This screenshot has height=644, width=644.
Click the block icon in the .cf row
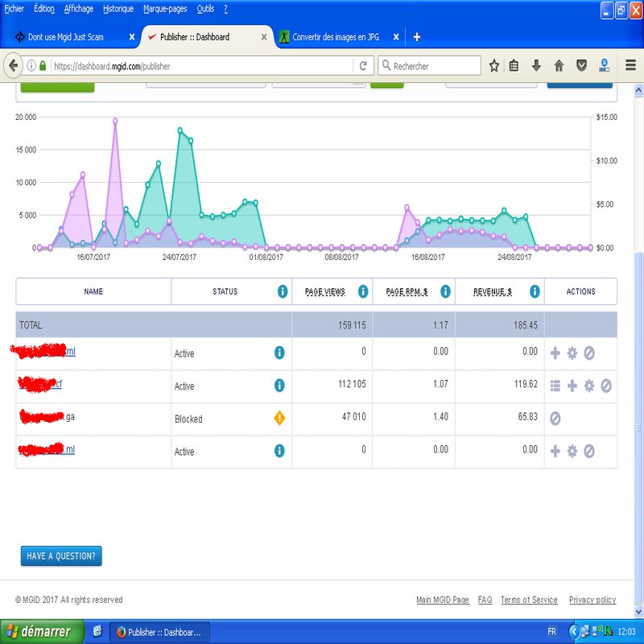(x=606, y=386)
